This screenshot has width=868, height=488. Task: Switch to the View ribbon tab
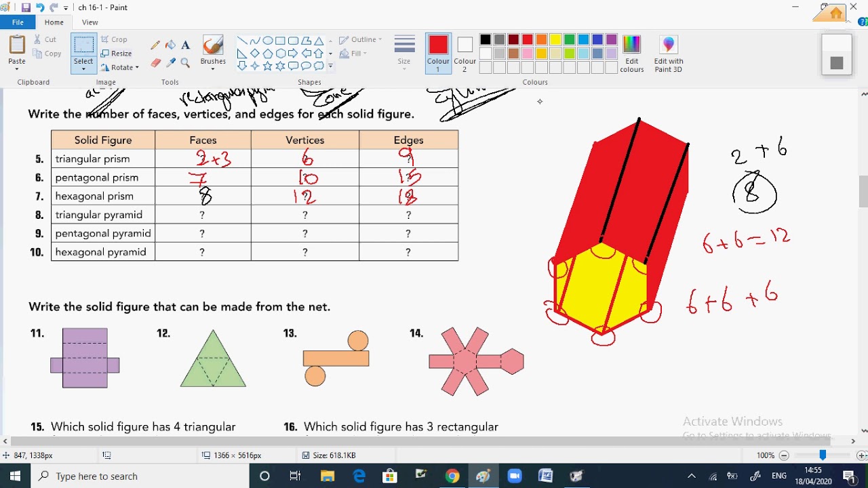[x=90, y=22]
